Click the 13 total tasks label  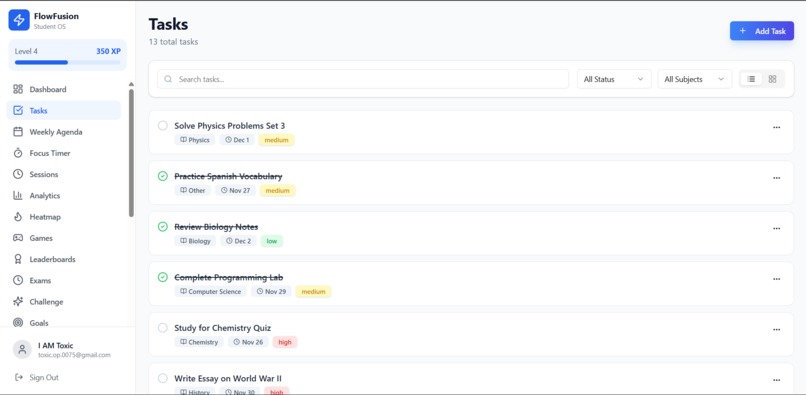[x=173, y=42]
